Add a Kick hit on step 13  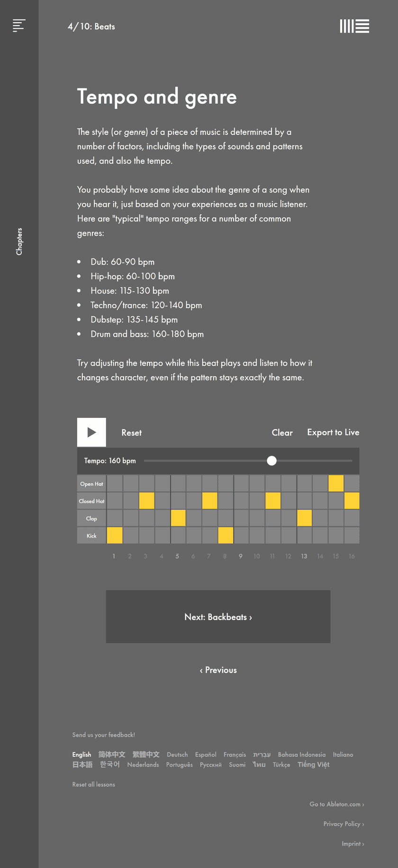pos(304,535)
